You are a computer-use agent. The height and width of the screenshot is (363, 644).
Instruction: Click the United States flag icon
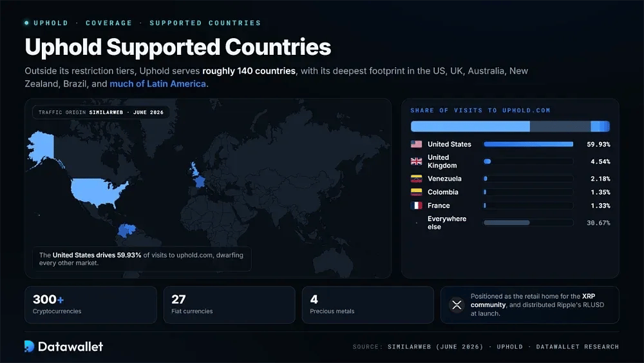pyautogui.click(x=416, y=144)
